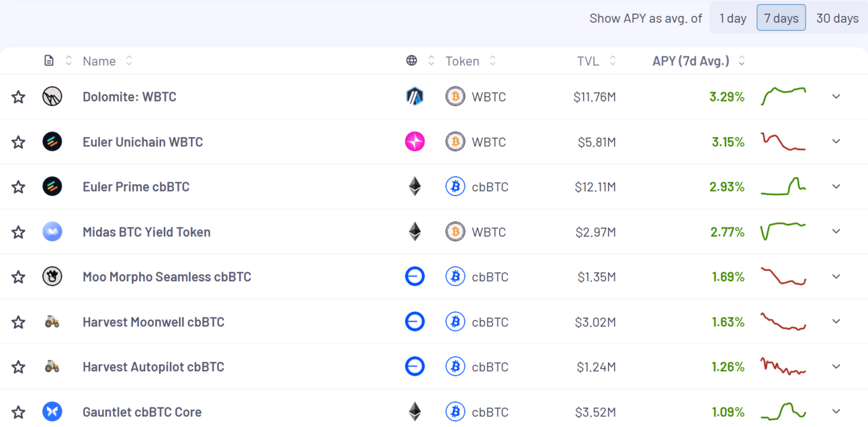Click the pink Unichain network icon
The height and width of the screenshot is (427, 868).
coord(415,142)
